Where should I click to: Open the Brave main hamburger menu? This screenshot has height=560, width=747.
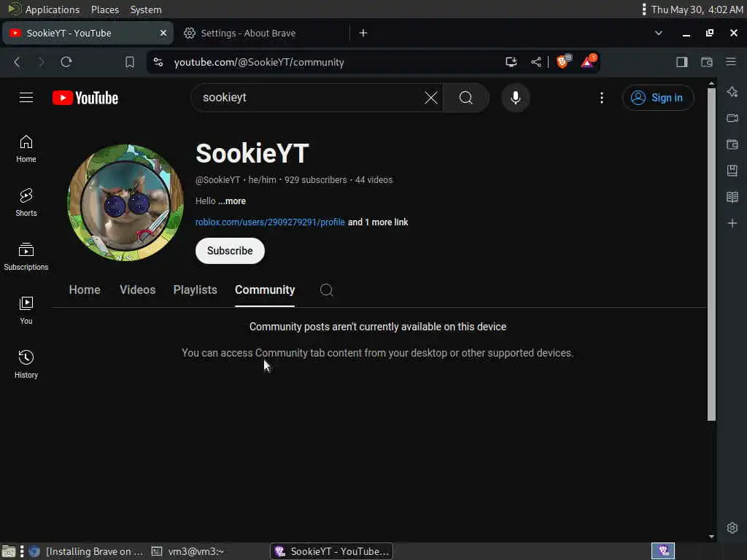click(x=731, y=61)
